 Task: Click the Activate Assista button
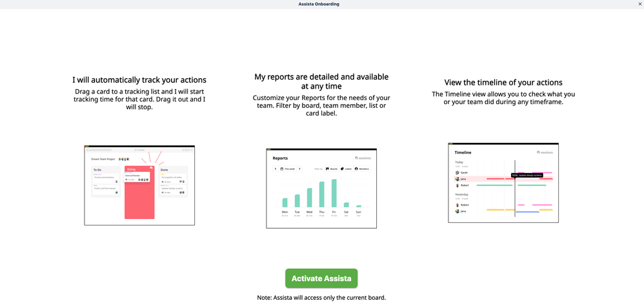(321, 279)
